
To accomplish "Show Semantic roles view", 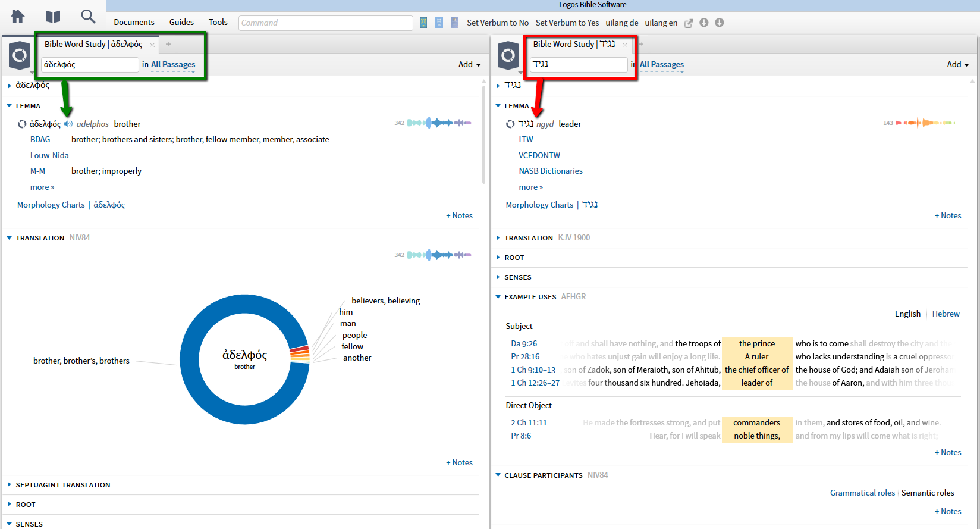I will point(928,493).
